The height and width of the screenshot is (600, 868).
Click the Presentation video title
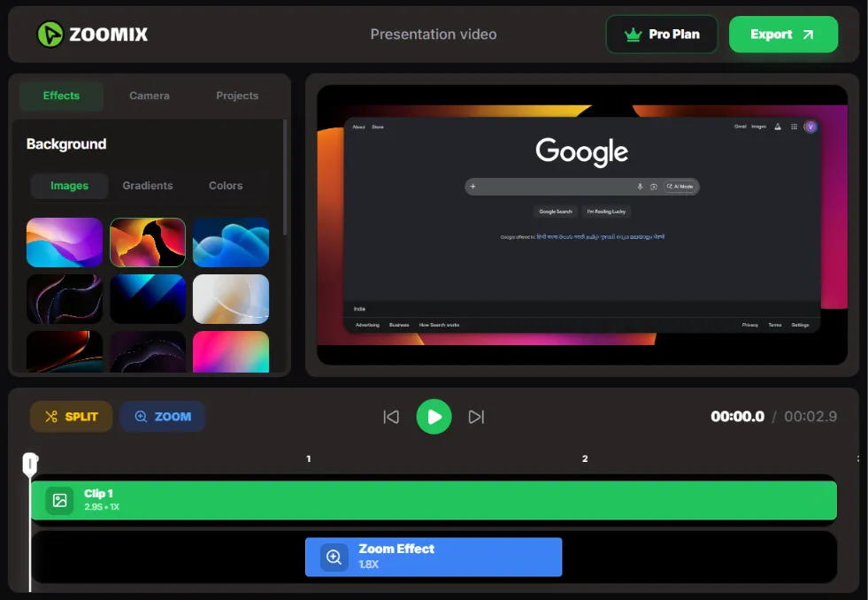[x=434, y=35]
